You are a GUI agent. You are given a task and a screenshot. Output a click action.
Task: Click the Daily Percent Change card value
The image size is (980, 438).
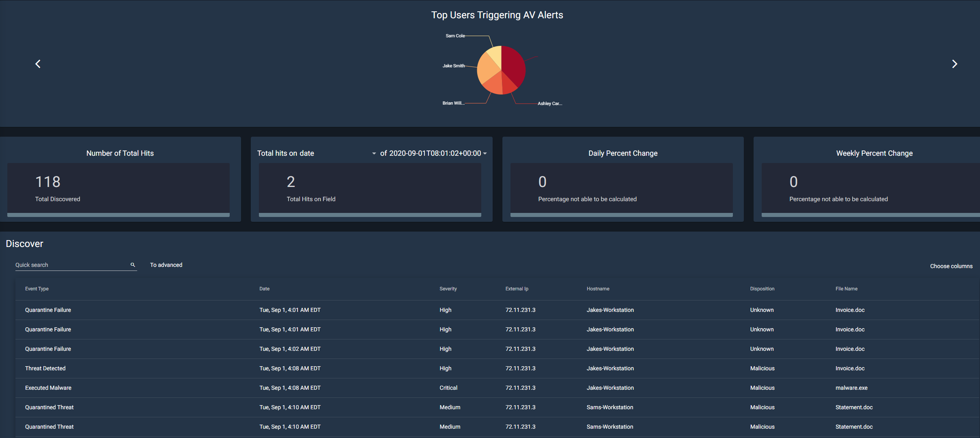point(542,182)
